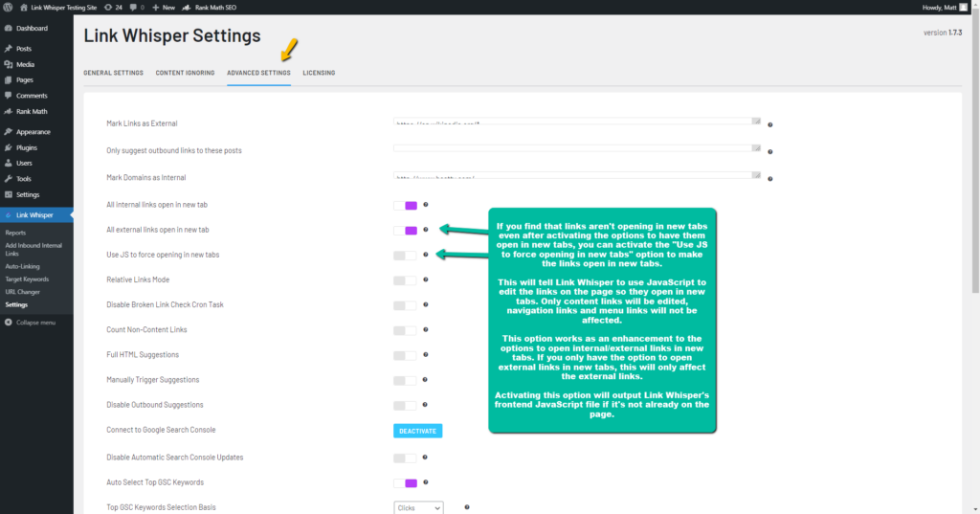Open Reports under Link Whisper
The height and width of the screenshot is (514, 980).
(15, 233)
